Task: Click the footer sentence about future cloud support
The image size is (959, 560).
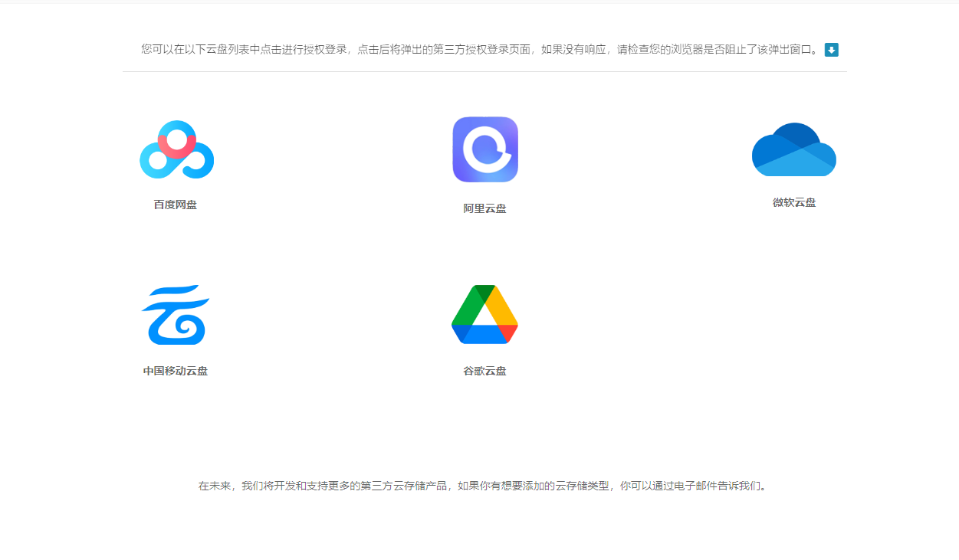Action: 483,486
